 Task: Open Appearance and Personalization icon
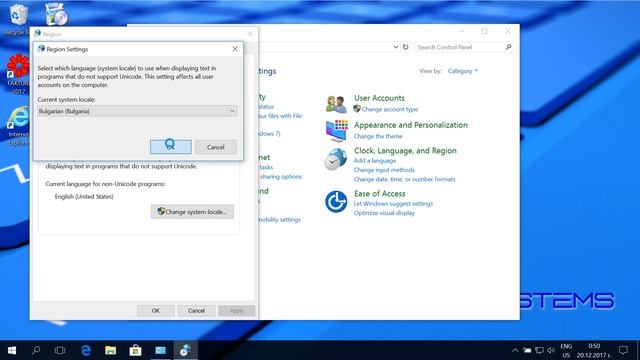[x=337, y=131]
